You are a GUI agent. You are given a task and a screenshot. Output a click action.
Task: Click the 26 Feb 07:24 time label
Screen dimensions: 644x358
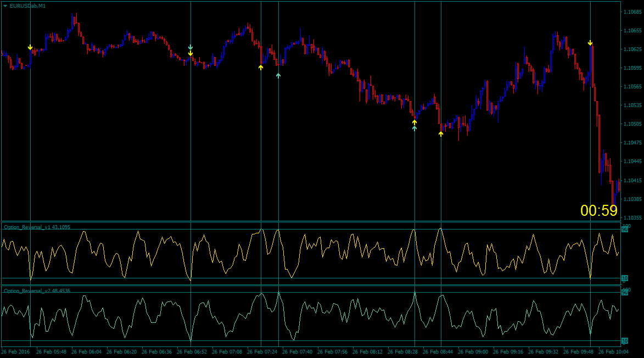pos(262,352)
